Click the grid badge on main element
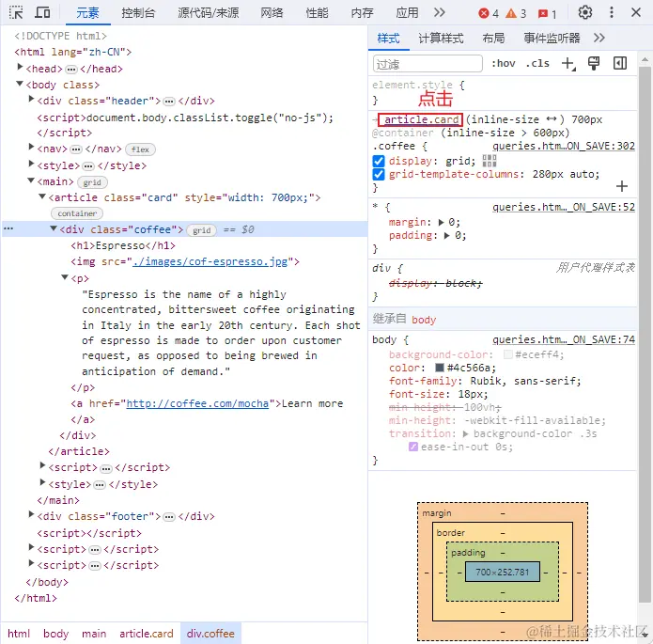The image size is (653, 644). pos(92,182)
